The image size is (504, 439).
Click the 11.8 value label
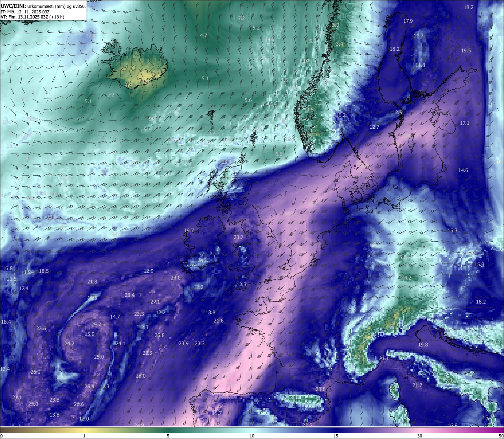(x=420, y=65)
